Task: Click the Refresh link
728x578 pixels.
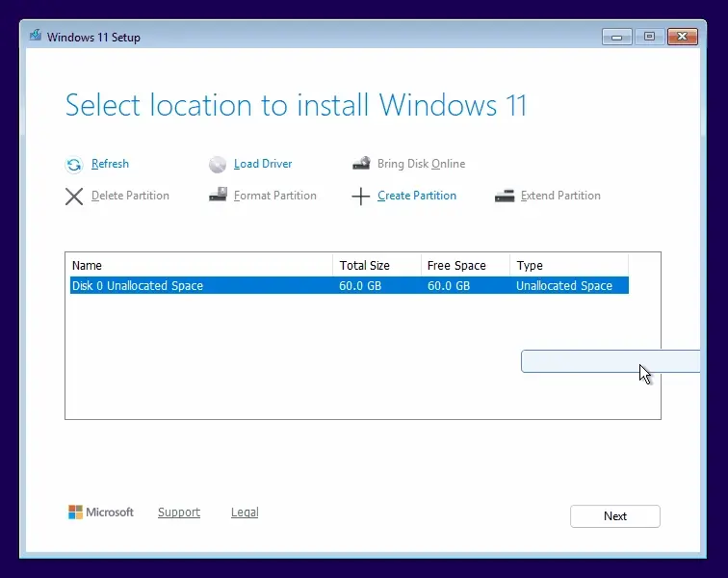Action: coord(110,164)
